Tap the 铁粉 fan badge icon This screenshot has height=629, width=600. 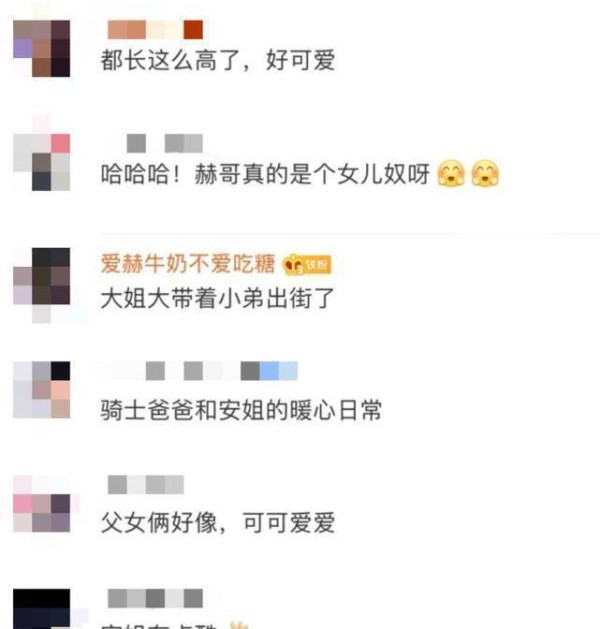307,265
